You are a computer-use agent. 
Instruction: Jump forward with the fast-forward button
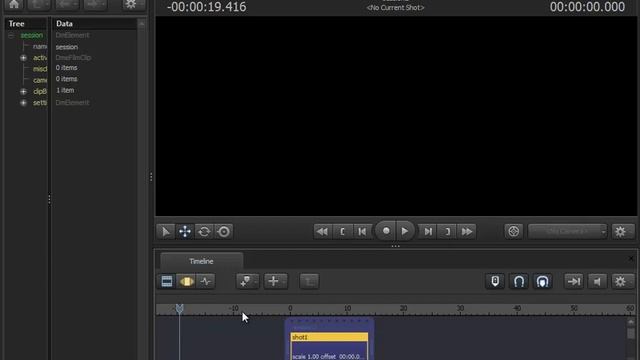tap(467, 232)
